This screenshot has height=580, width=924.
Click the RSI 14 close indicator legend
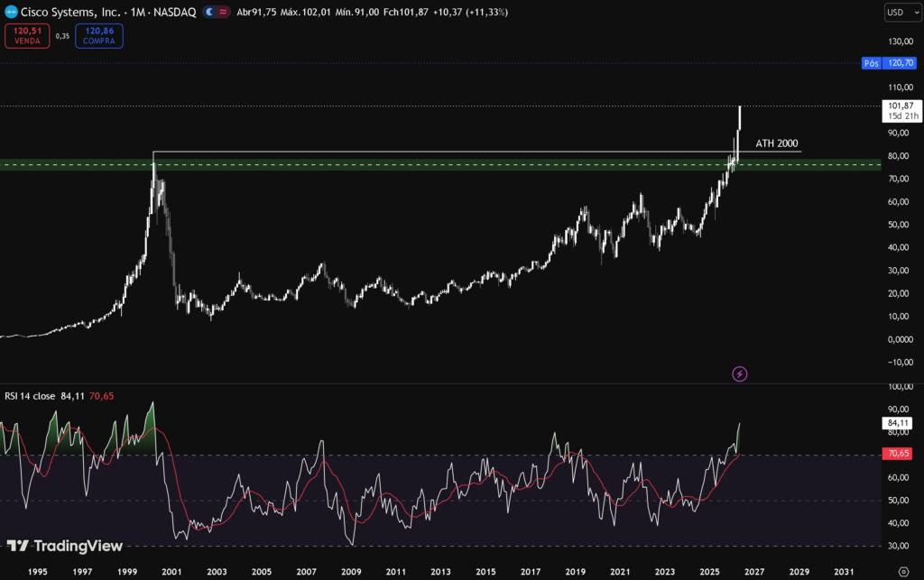[30, 396]
